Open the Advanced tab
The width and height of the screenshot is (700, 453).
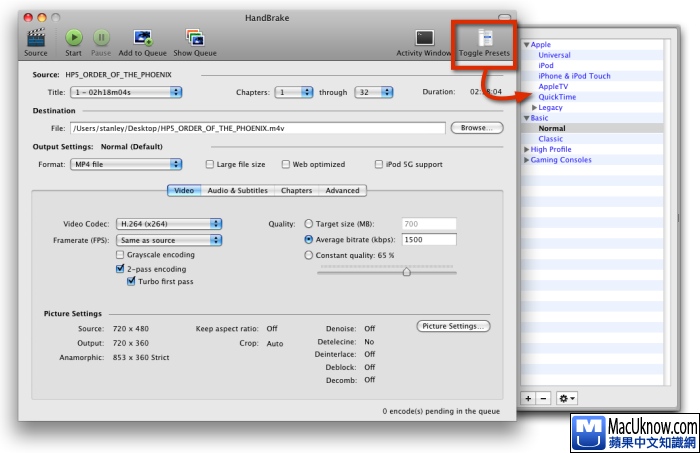point(342,191)
